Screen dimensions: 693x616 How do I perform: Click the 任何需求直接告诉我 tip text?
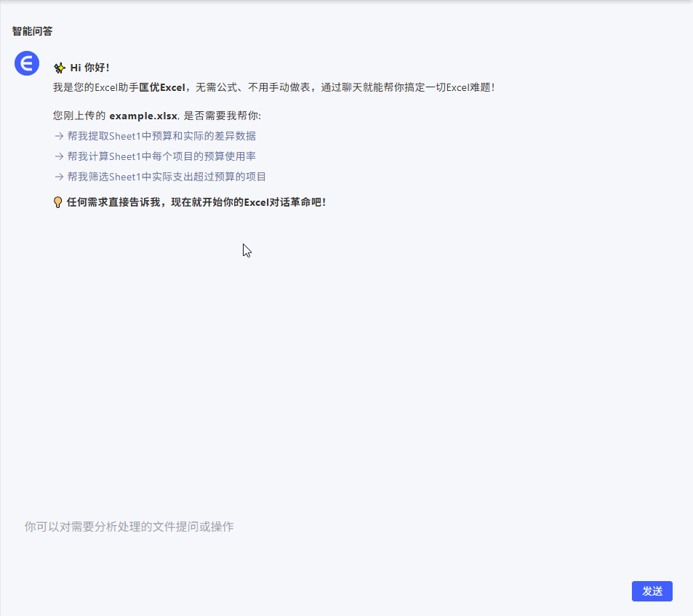pos(196,202)
